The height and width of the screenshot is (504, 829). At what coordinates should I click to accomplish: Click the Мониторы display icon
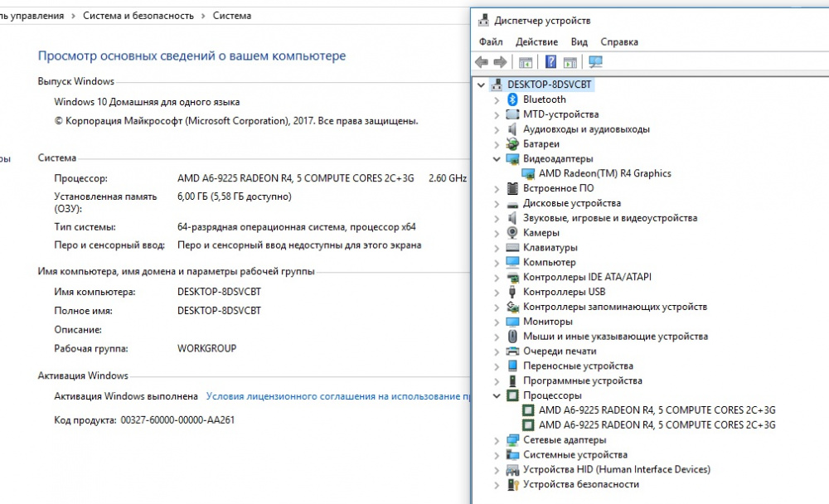(512, 322)
